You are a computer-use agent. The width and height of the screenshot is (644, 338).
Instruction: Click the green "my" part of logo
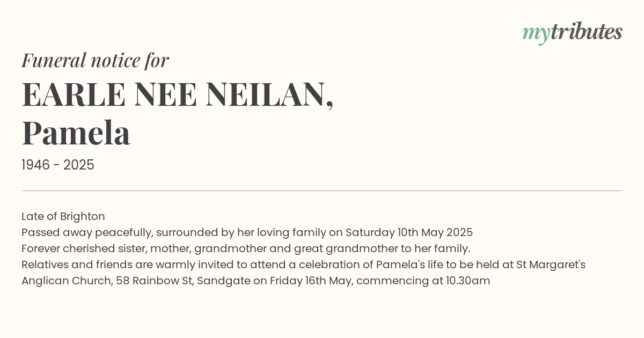click(x=536, y=35)
